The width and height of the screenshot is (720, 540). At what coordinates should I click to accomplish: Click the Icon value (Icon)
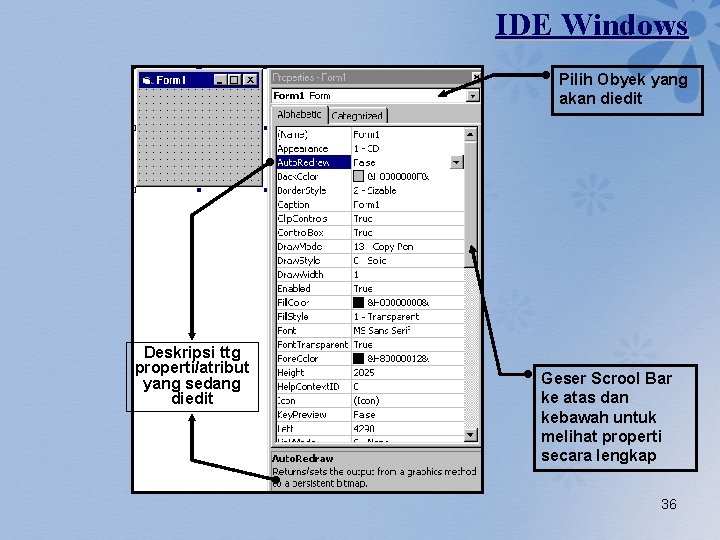[x=408, y=401]
